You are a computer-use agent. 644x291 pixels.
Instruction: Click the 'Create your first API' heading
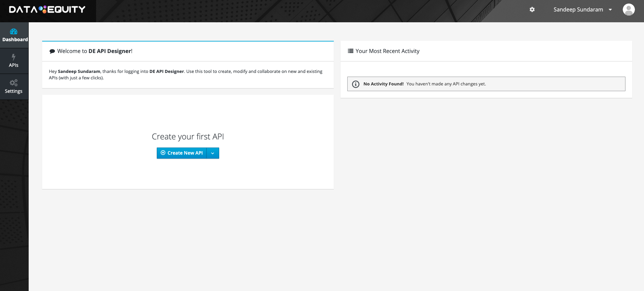188,136
